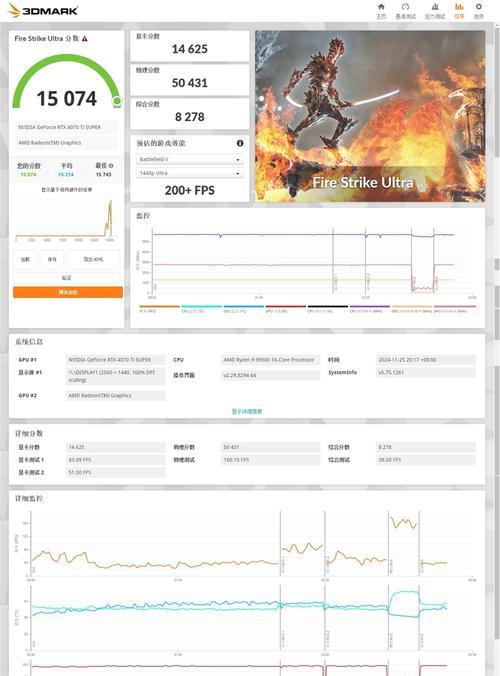Click the Fire Strike Ultra artwork thumbnail

click(370, 116)
